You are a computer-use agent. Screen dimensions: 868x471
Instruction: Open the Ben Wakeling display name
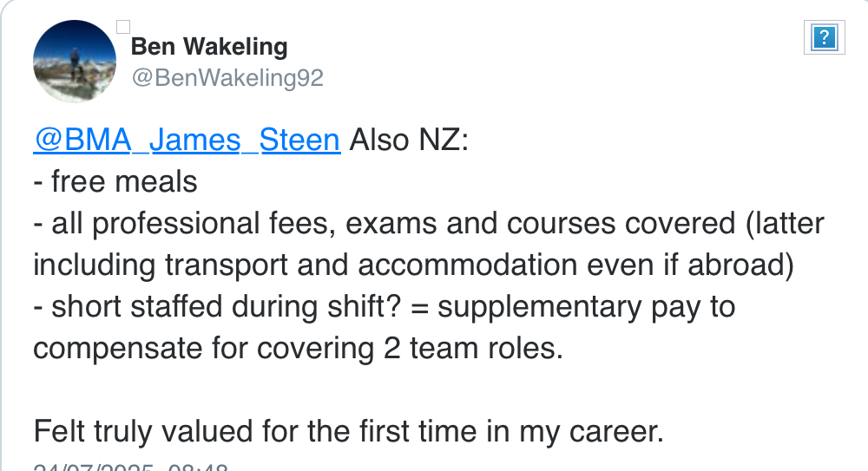pos(209,47)
